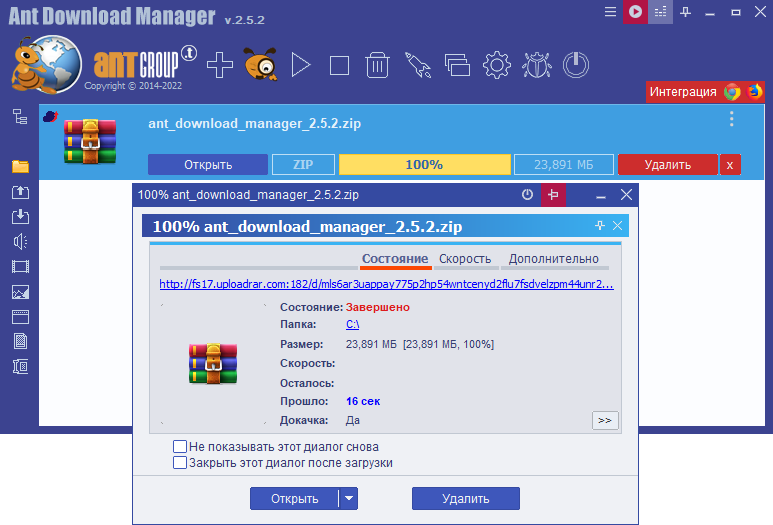The width and height of the screenshot is (773, 525).
Task: Click the small red x button in row
Action: 730,165
